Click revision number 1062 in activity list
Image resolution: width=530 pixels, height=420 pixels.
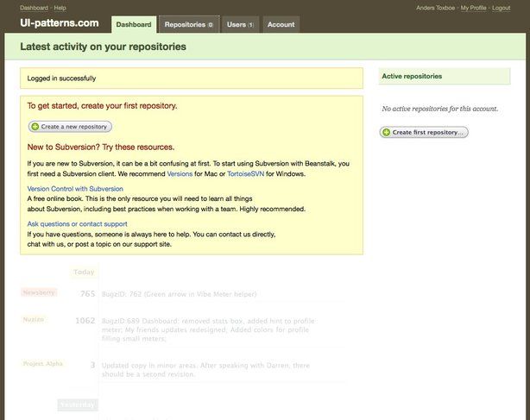pos(85,321)
